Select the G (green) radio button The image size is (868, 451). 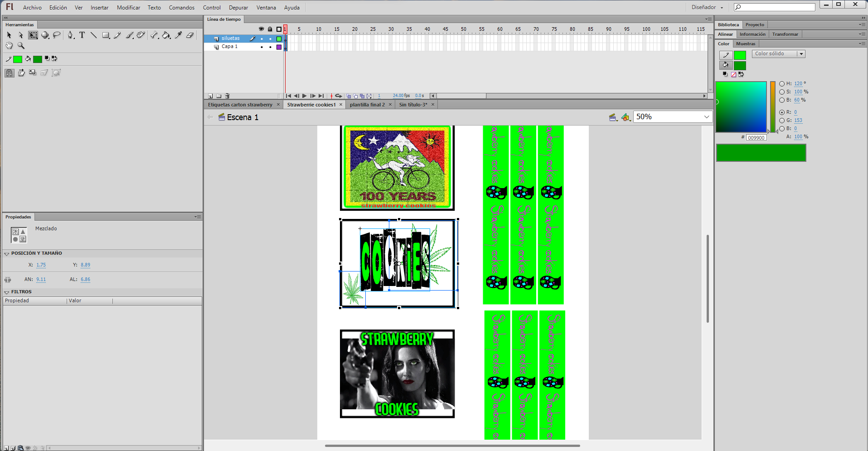(x=782, y=121)
